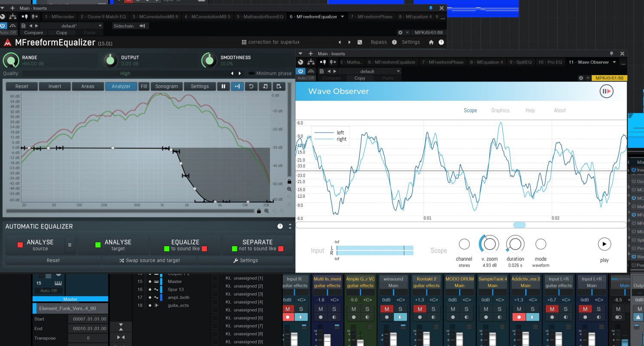Click the horizontal fit icon beside the pause button
This screenshot has width=644, height=346.
237,86
